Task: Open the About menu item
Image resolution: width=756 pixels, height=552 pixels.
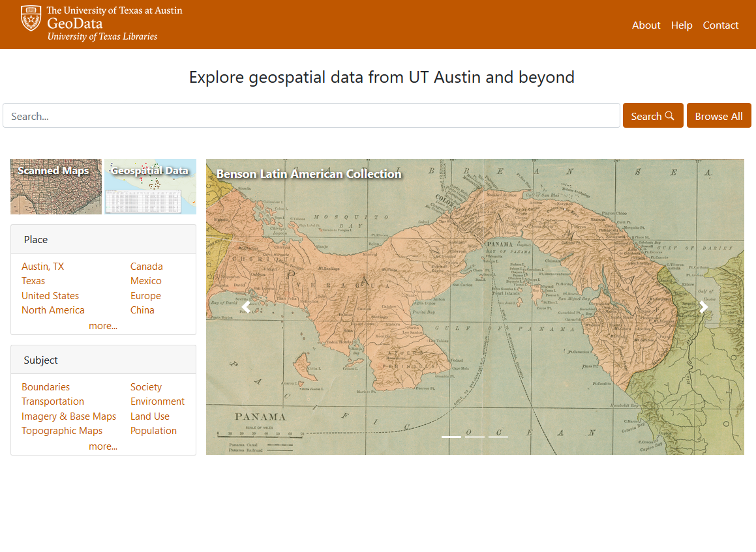Action: point(646,25)
